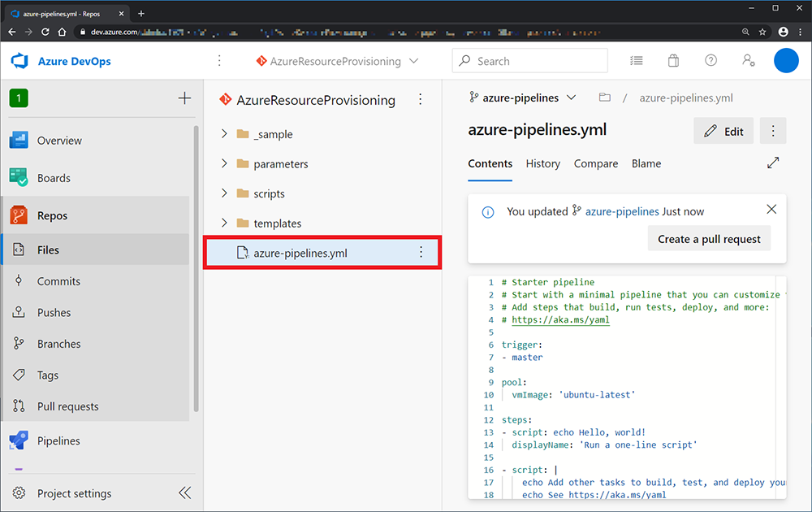The width and height of the screenshot is (812, 512).
Task: Open the browser profile icon
Action: [x=784, y=33]
